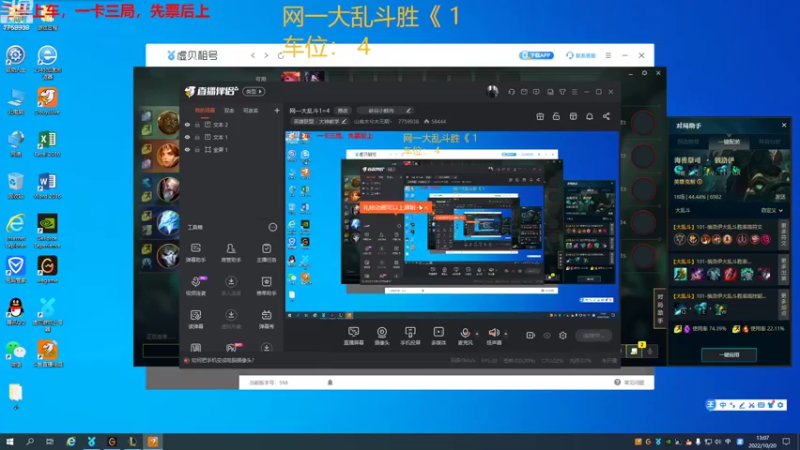800x450 pixels.
Task: Open the 弹幕助手 tool
Action: coord(196,253)
